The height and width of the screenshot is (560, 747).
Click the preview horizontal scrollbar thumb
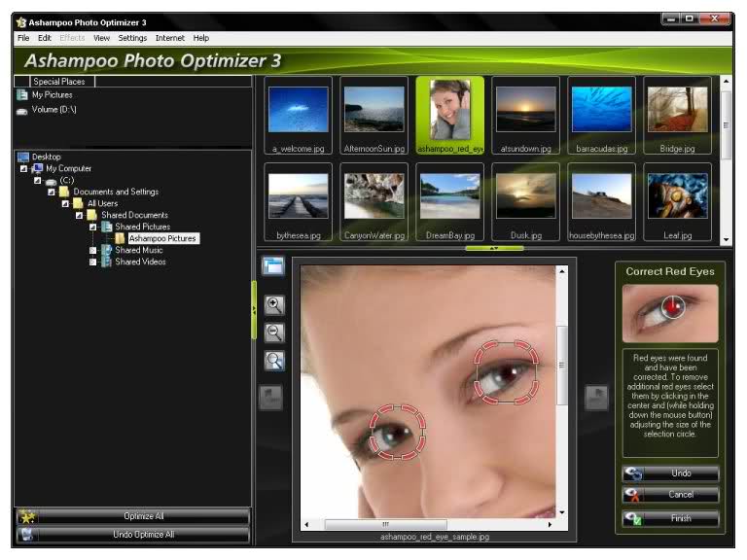(x=386, y=524)
